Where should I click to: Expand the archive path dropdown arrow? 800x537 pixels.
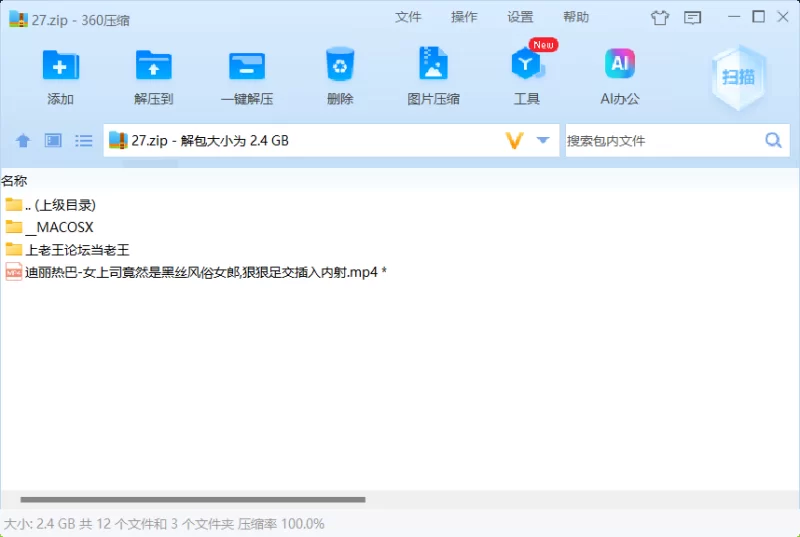pos(543,141)
